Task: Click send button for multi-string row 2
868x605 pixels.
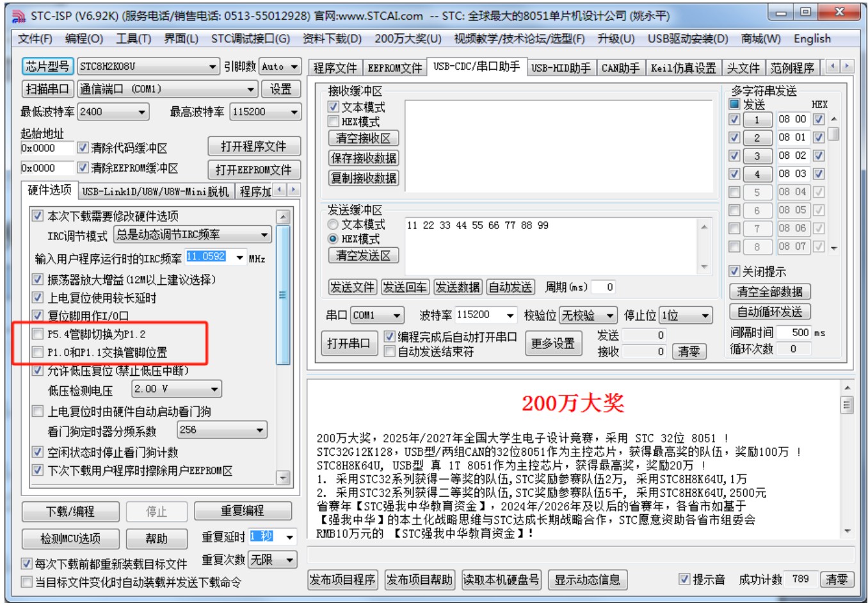Action: pos(757,138)
